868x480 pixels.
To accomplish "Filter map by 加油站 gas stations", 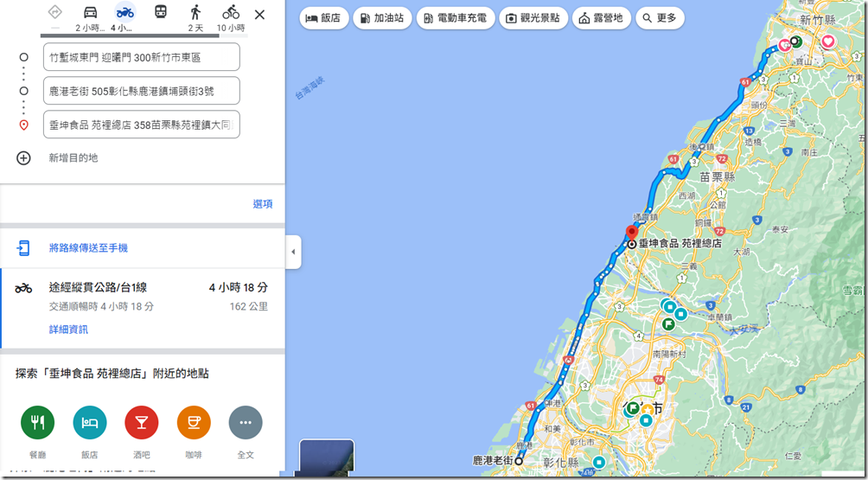I will [382, 18].
